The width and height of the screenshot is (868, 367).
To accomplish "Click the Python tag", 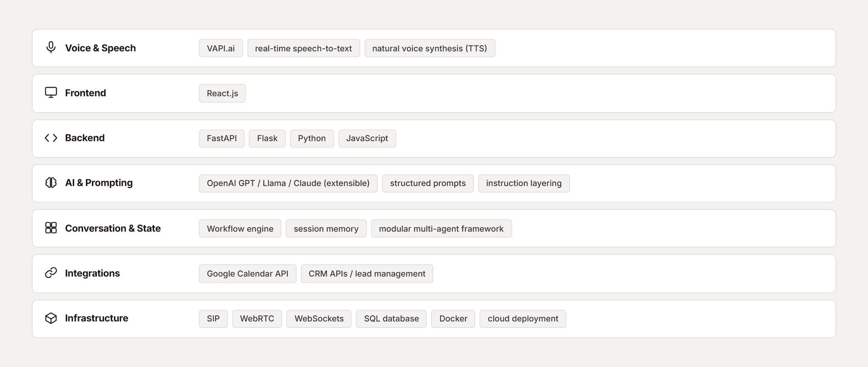I will tap(312, 138).
